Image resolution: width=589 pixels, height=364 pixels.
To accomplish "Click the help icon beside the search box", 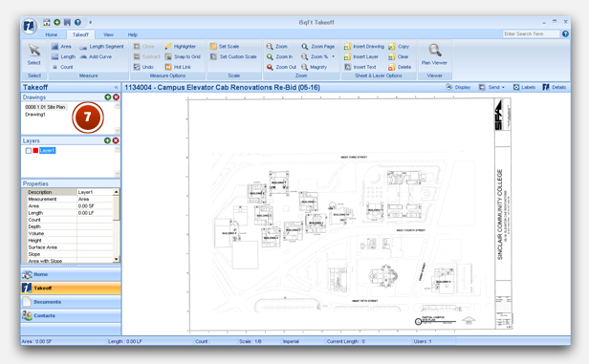I will 565,33.
